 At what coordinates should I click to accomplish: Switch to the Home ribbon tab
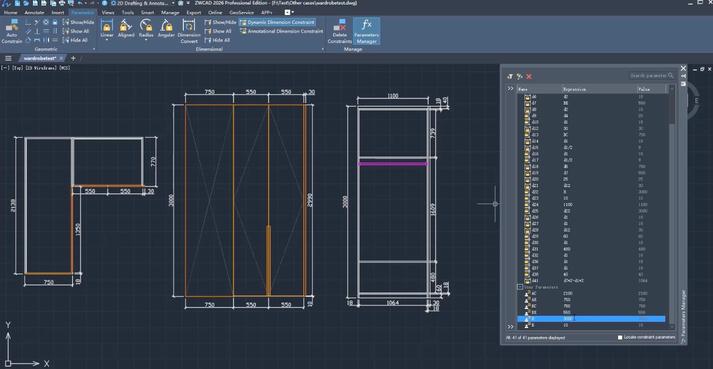click(10, 13)
